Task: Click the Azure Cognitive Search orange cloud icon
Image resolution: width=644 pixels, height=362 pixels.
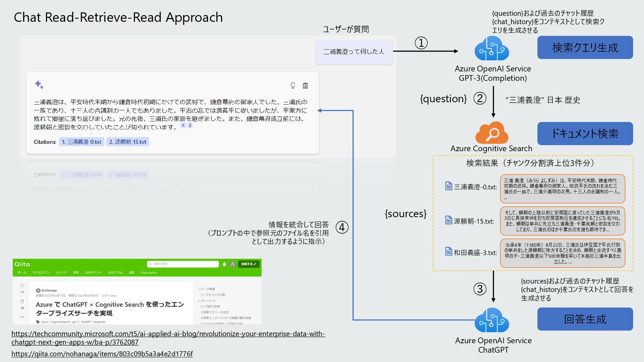Action: tap(492, 133)
